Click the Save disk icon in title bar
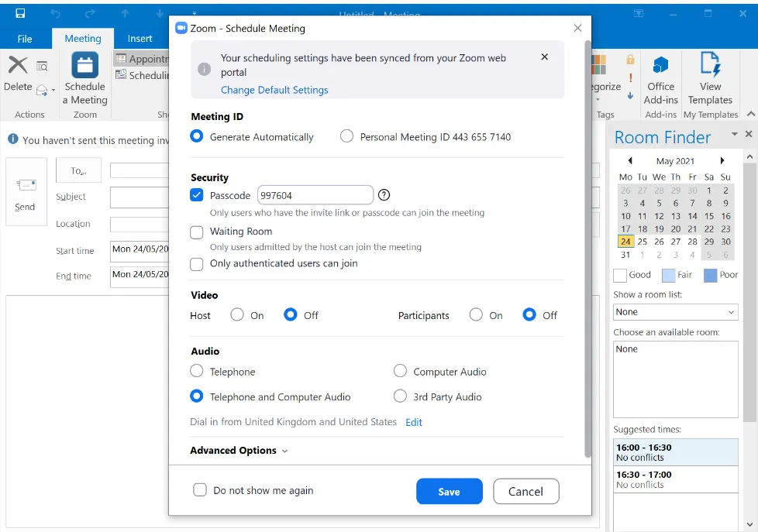 20,13
